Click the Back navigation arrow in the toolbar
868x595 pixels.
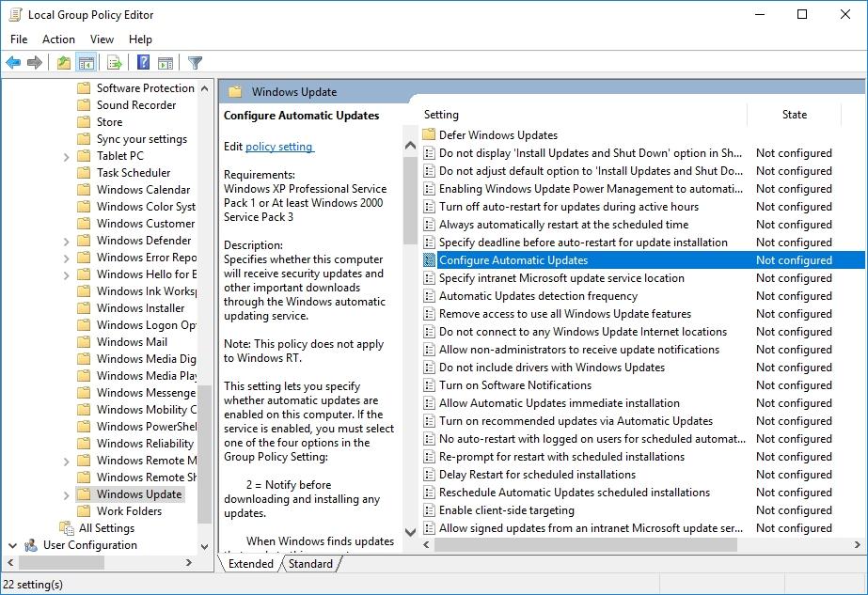13,62
